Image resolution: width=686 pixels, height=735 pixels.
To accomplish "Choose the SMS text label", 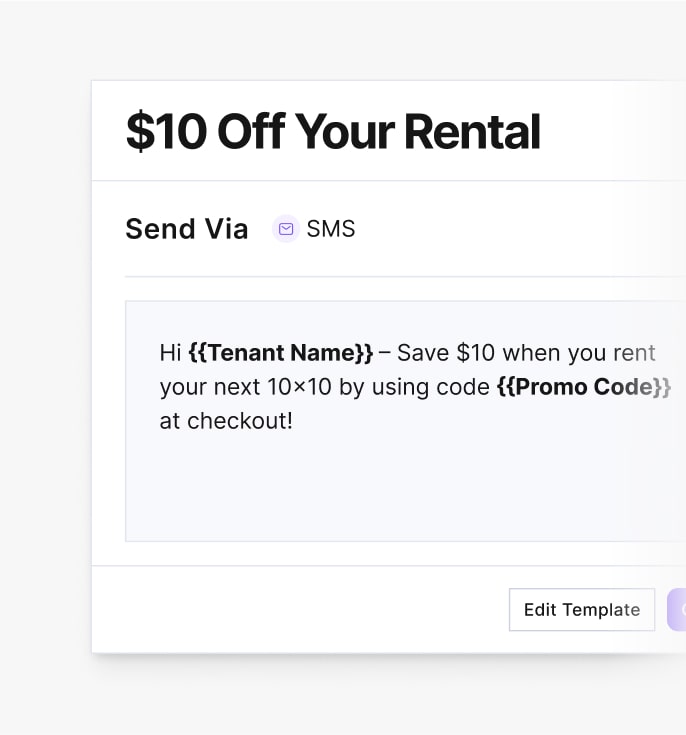I will 331,229.
